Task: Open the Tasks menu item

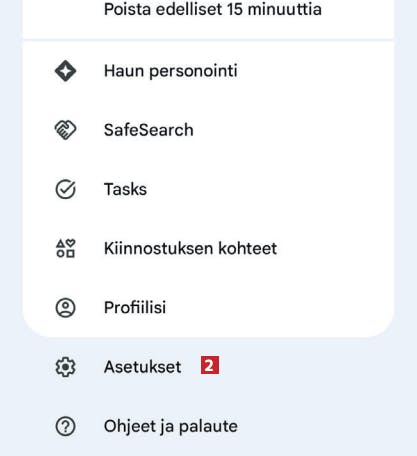Action: [208, 189]
